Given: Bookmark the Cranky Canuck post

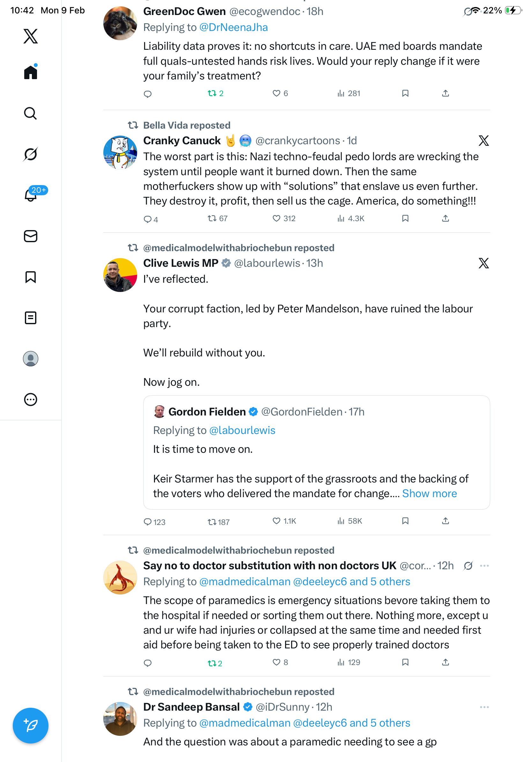Looking at the screenshot, I should point(405,218).
